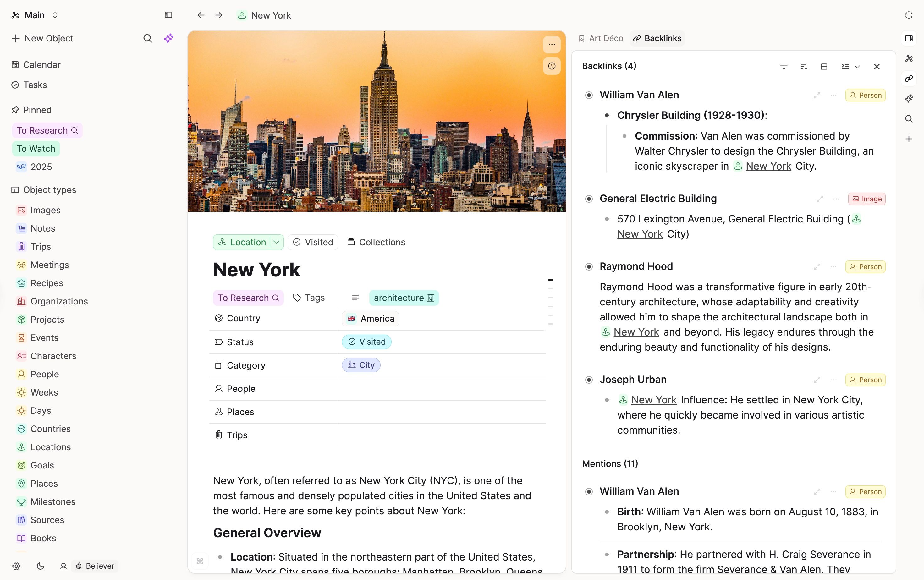Open the Main workspace switcher
924x580 pixels.
tap(35, 15)
